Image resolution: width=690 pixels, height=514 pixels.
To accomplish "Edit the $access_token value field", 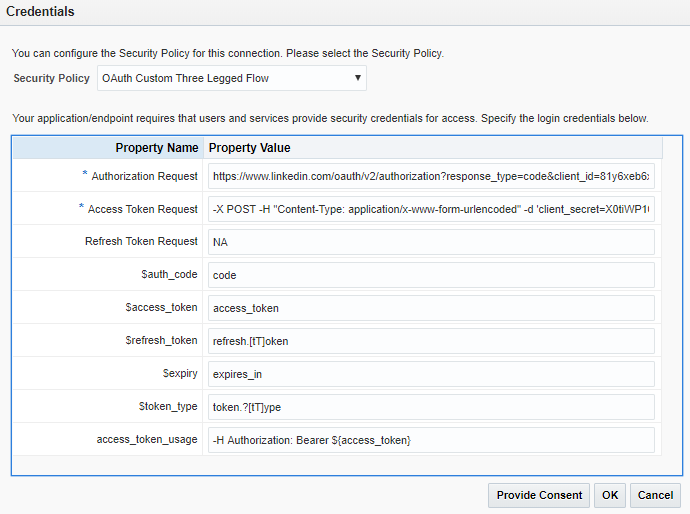I will click(432, 308).
